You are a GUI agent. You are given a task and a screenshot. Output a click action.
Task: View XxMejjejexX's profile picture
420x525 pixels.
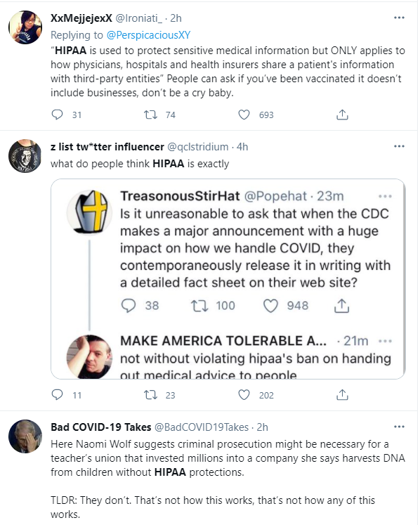click(25, 27)
